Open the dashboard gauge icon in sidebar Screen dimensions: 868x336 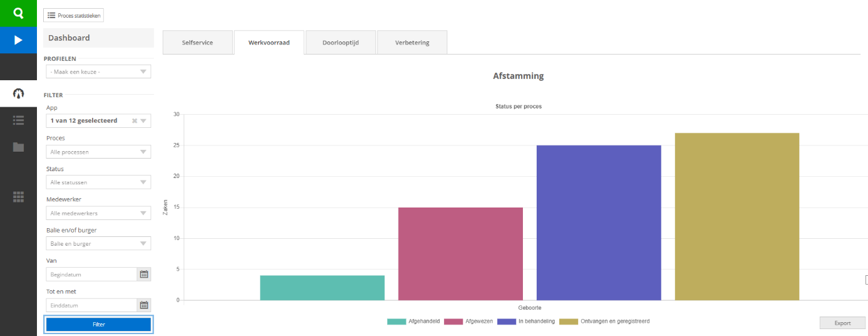point(18,93)
